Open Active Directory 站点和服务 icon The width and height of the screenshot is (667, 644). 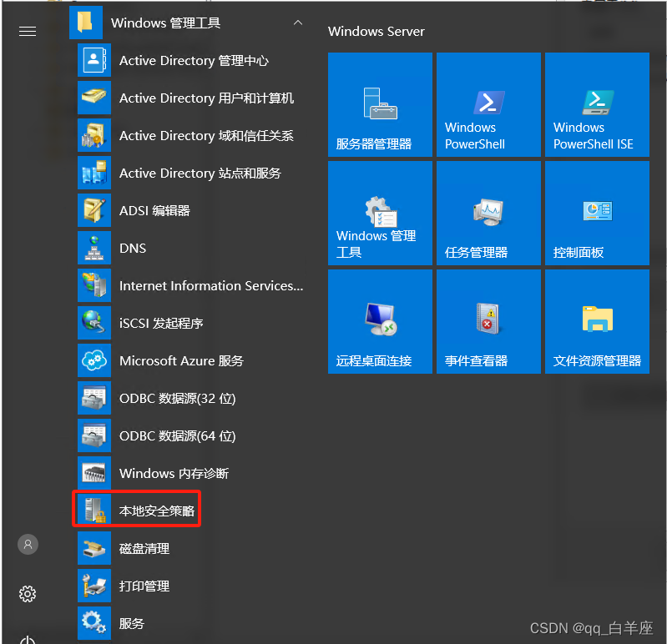[x=94, y=173]
